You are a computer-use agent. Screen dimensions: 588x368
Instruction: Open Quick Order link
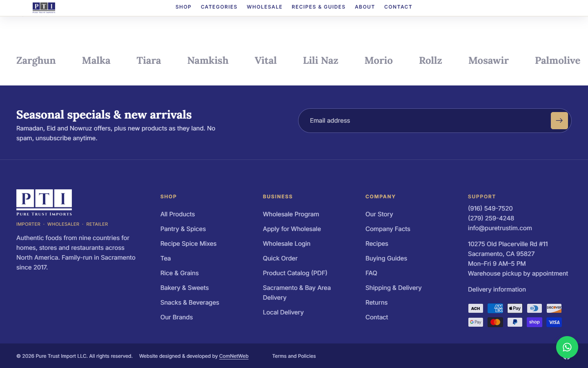pyautogui.click(x=280, y=258)
